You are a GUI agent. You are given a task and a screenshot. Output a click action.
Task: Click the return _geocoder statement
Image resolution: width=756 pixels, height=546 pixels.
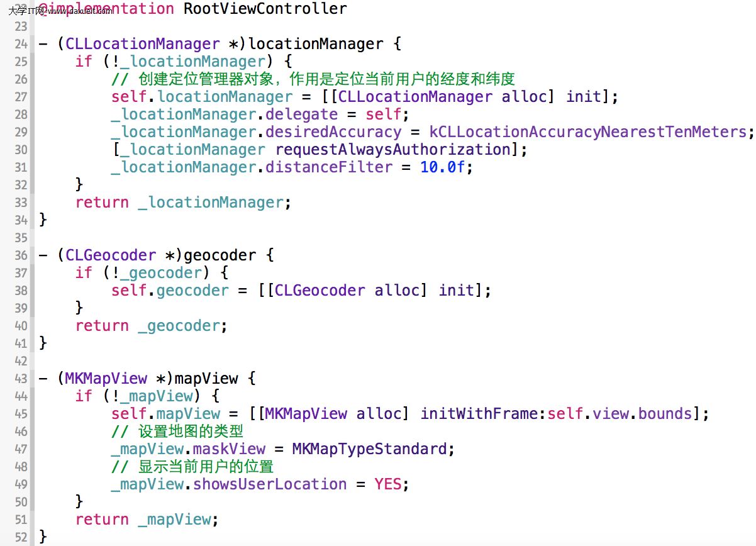(x=152, y=326)
